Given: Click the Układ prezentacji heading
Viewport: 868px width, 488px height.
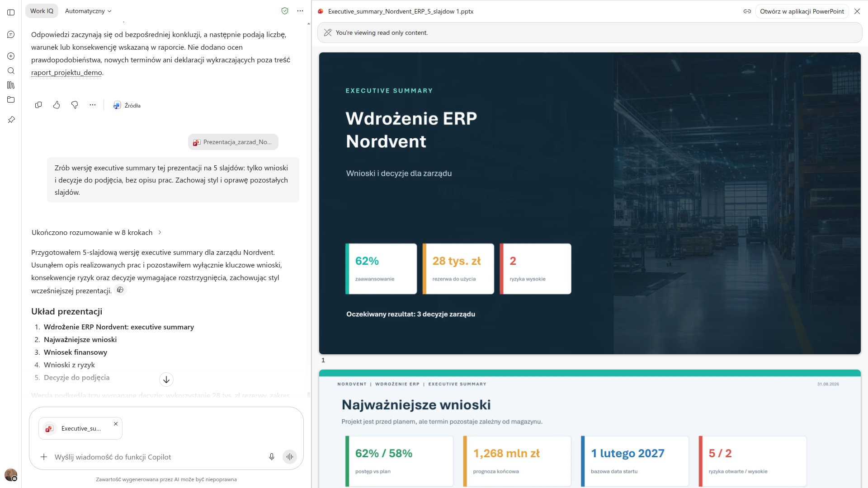Looking at the screenshot, I should [x=66, y=311].
